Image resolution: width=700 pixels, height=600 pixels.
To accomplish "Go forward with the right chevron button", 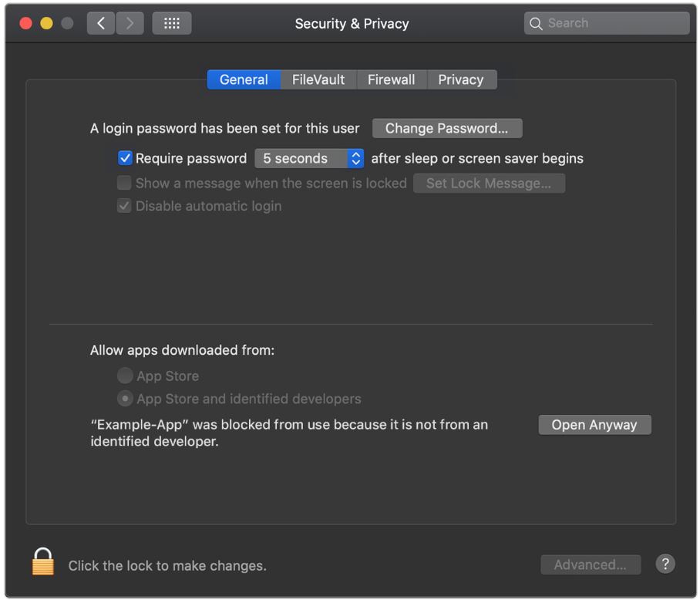I will pyautogui.click(x=130, y=23).
